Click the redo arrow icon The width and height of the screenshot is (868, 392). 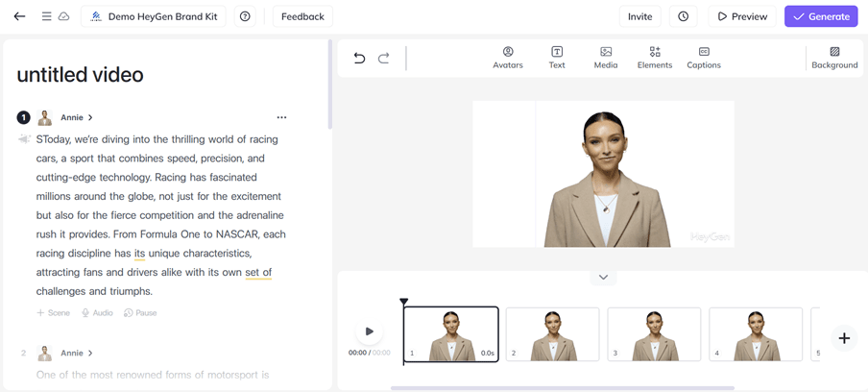pos(383,59)
